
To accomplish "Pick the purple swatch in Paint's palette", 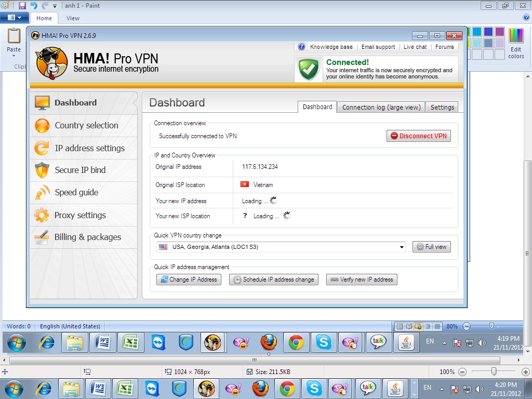I will (x=499, y=32).
